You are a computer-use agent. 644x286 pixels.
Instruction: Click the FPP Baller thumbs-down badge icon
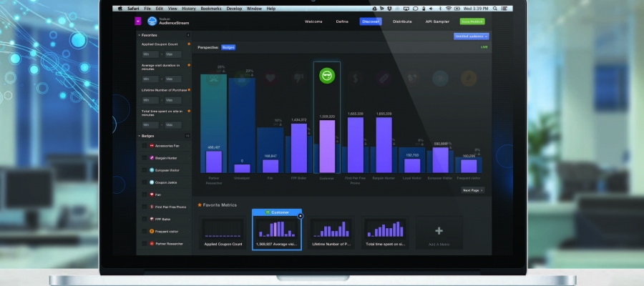(299, 79)
